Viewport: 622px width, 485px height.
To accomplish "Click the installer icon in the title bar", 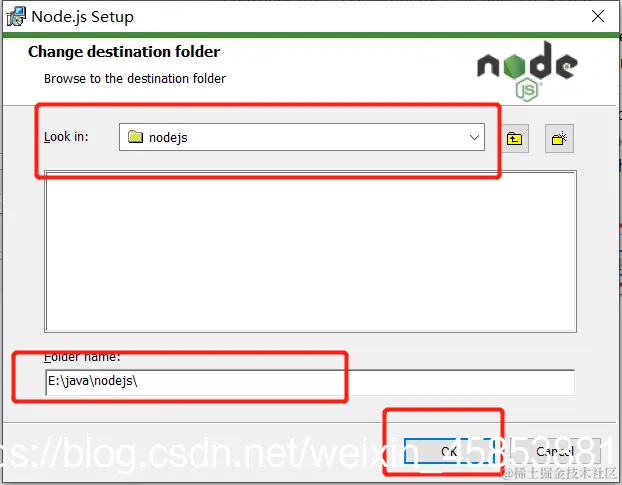I will [x=16, y=17].
